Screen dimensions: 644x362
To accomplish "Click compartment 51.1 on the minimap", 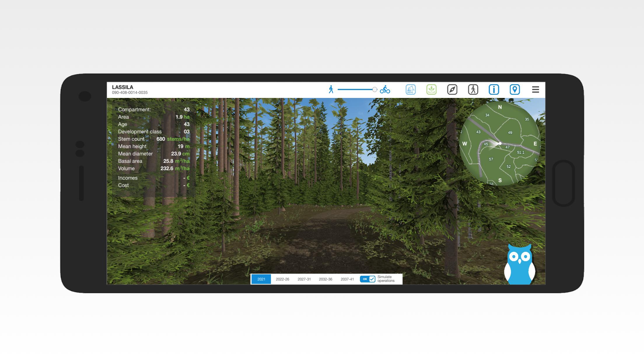I will (x=521, y=152).
